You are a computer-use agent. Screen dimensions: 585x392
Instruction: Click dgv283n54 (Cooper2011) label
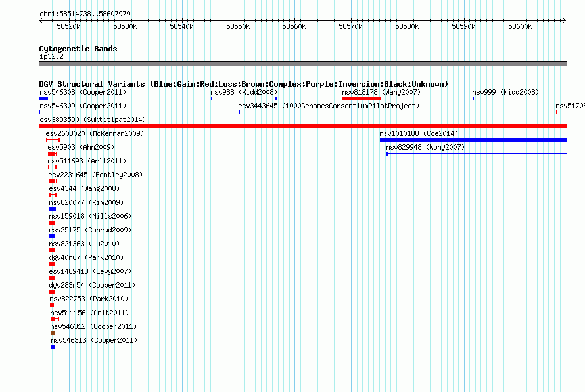(92, 285)
